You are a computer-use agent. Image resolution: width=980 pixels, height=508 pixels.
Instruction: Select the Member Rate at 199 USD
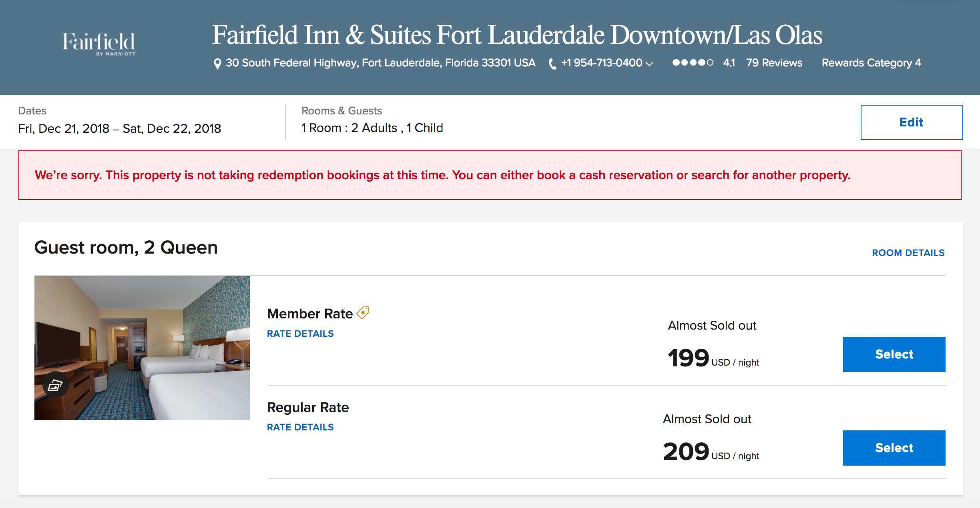894,354
